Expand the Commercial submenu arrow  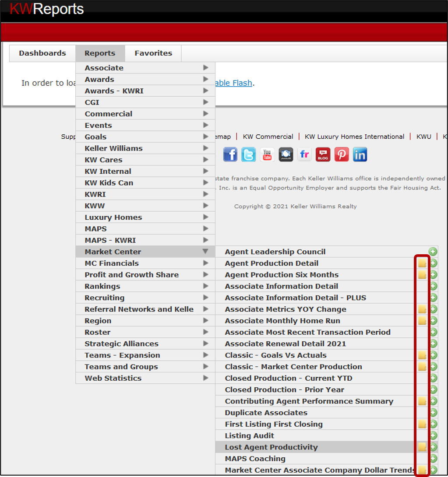206,113
